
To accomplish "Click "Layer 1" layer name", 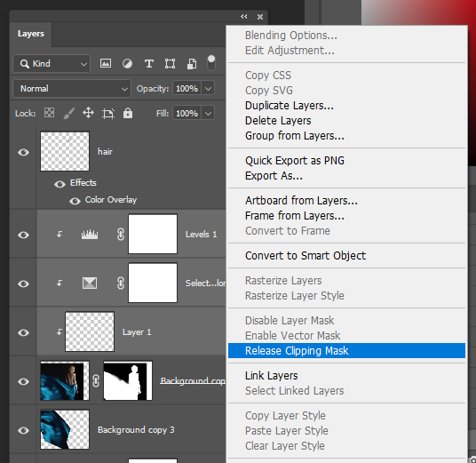I will pyautogui.click(x=137, y=332).
